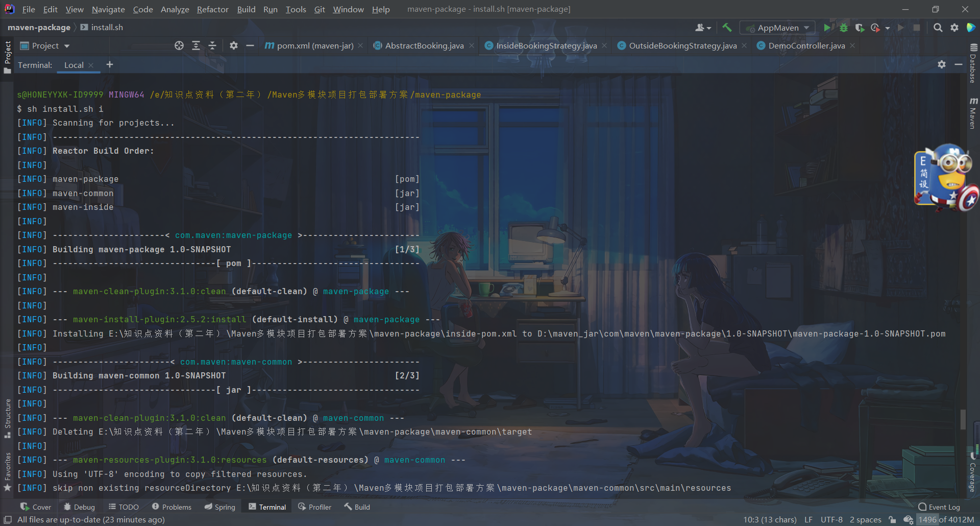
Task: Close the DemoController.java tab
Action: 852,45
